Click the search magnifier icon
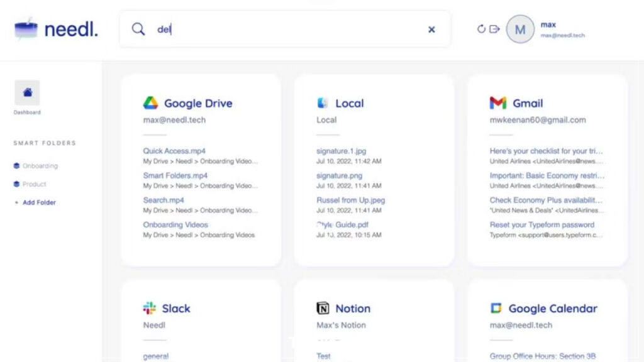The width and height of the screenshot is (644, 362). [138, 29]
